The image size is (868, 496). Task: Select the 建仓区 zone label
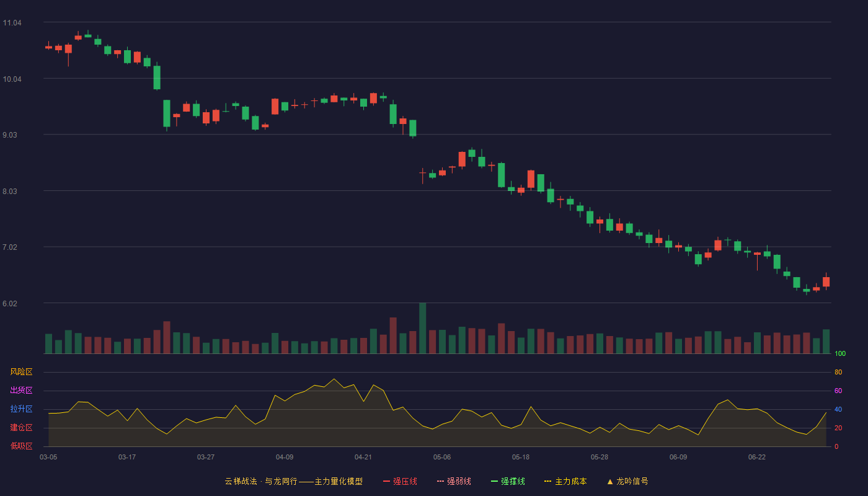point(21,428)
